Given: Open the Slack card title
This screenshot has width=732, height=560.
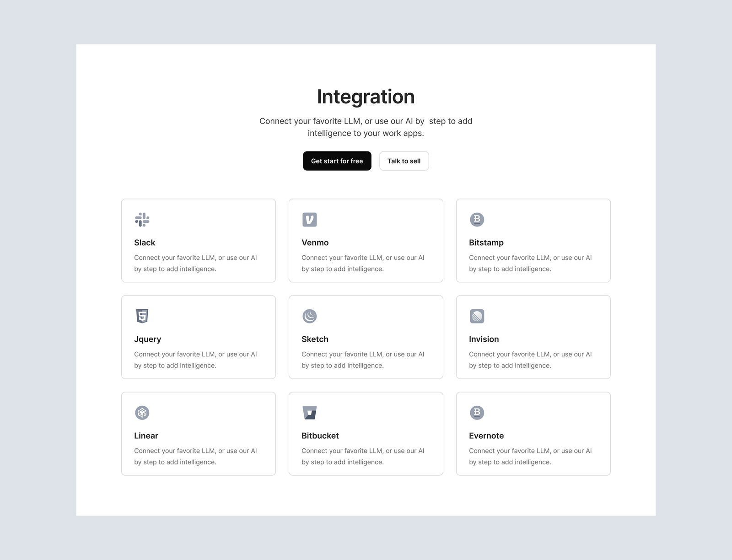Looking at the screenshot, I should tap(145, 242).
